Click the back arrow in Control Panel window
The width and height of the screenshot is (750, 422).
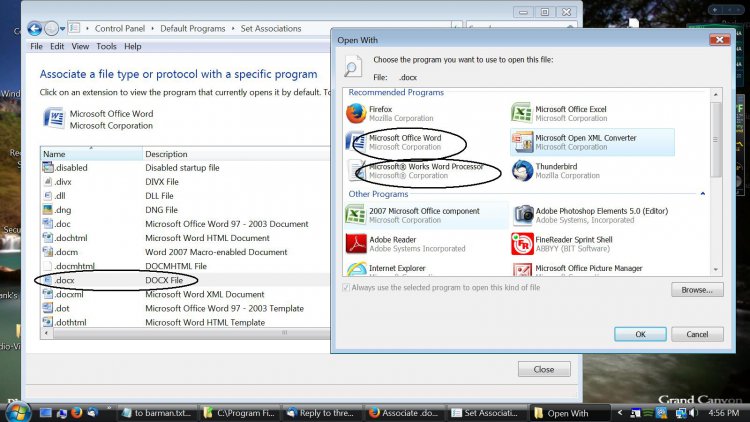34,29
